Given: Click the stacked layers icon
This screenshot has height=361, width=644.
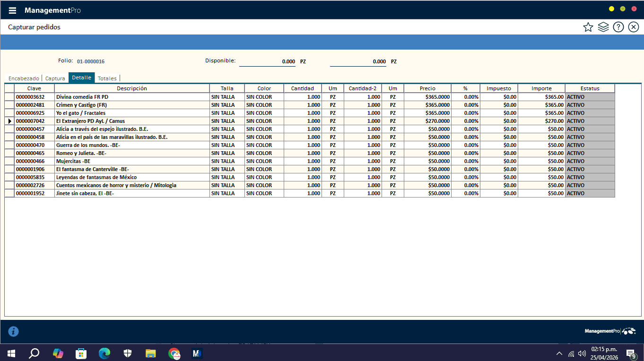Looking at the screenshot, I should [603, 27].
